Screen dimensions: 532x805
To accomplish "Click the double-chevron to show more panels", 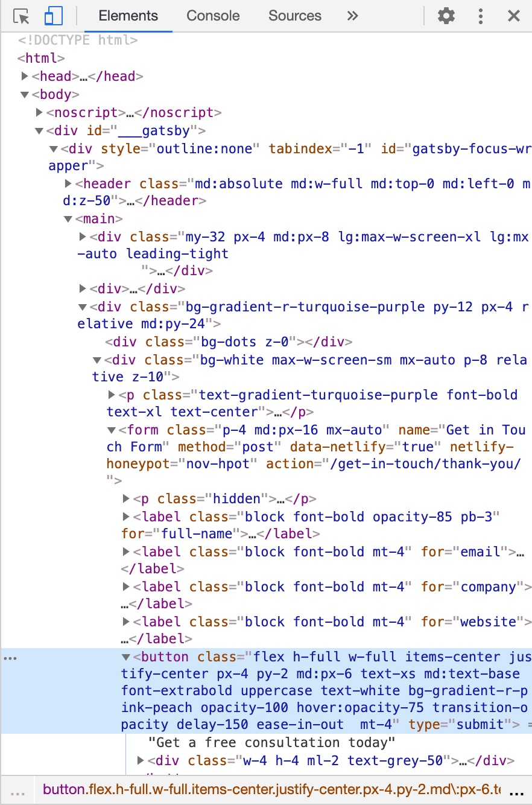I will (352, 16).
